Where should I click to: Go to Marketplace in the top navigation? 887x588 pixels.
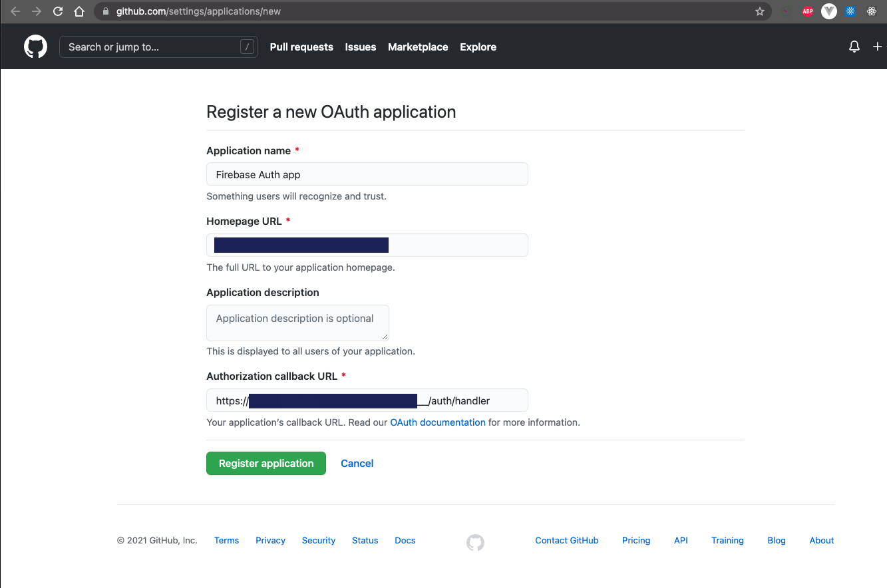coord(418,47)
